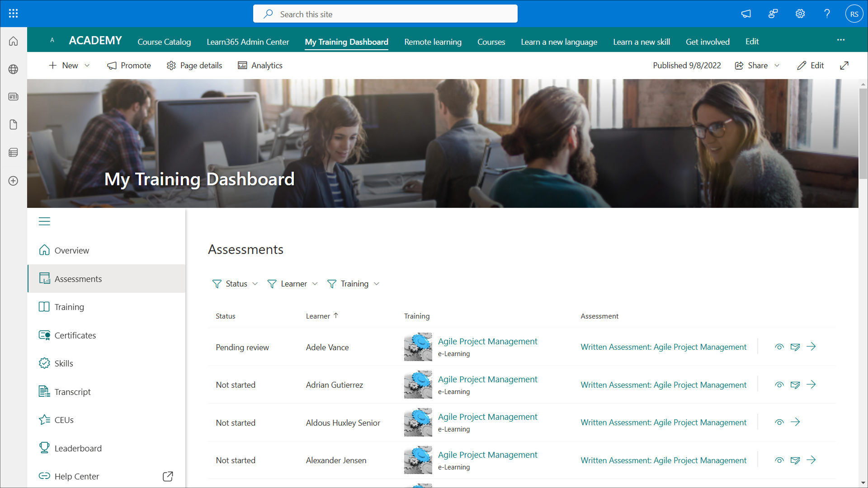Viewport: 868px width, 488px height.
Task: Open the app launcher waffle icon
Action: (13, 14)
